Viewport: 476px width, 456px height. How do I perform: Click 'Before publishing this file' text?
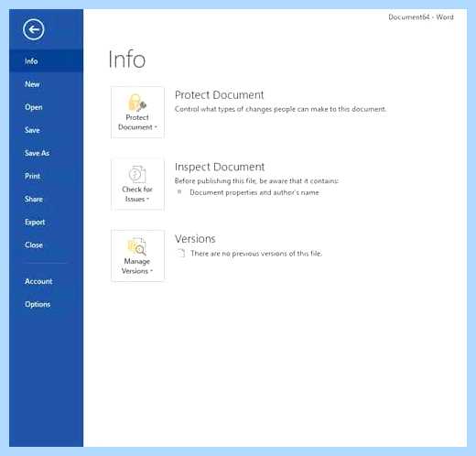256,181
